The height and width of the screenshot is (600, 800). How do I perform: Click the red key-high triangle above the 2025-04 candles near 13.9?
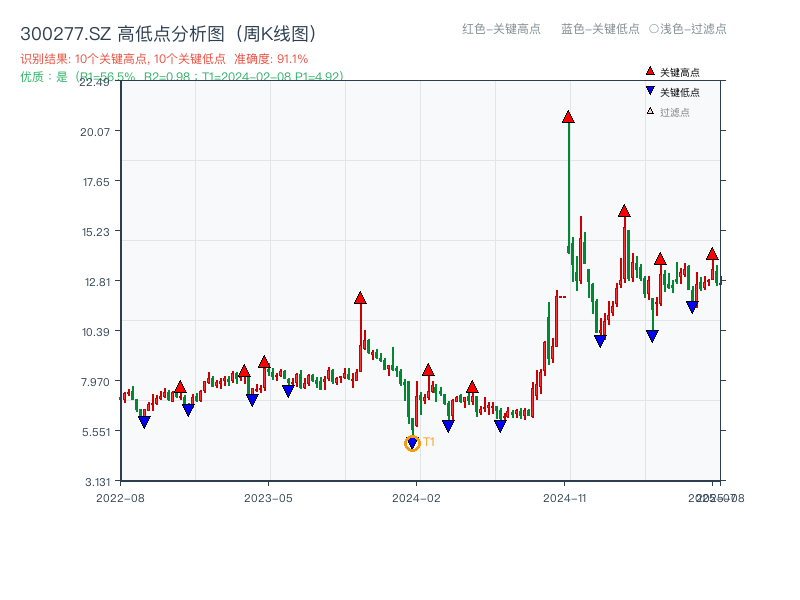tap(660, 259)
